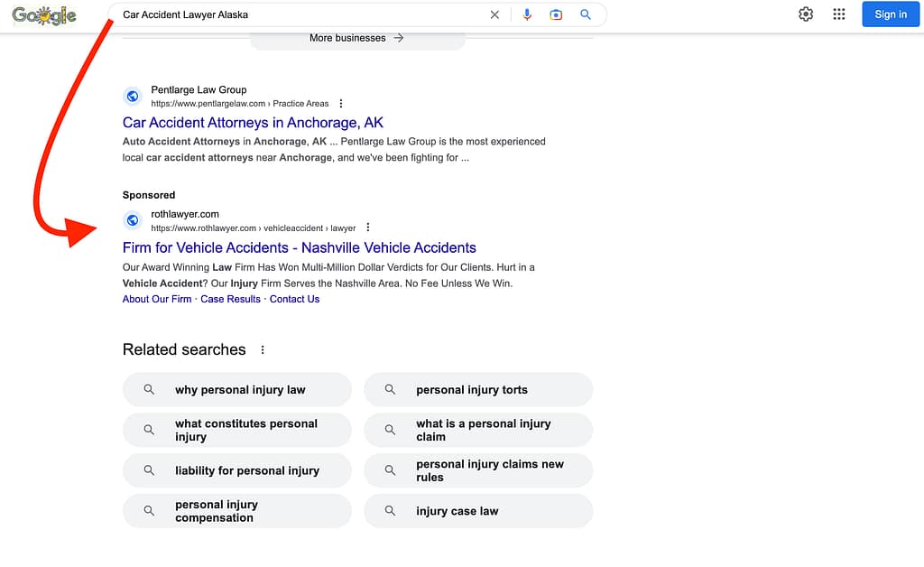Image resolution: width=924 pixels, height=567 pixels.
Task: Click the 'Sponsored' label
Action: [149, 195]
